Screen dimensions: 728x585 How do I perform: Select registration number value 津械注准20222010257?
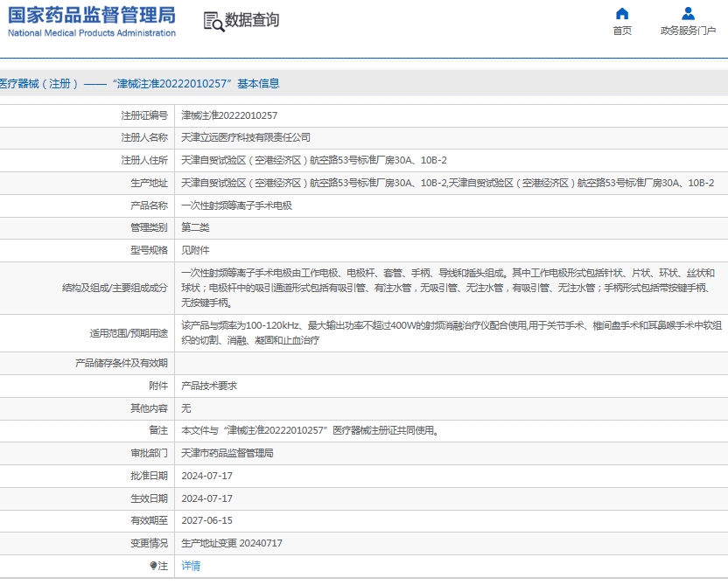[x=229, y=115]
